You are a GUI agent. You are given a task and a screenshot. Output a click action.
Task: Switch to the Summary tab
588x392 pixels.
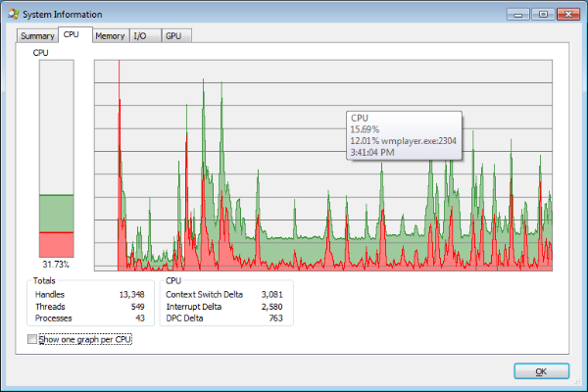(x=37, y=36)
